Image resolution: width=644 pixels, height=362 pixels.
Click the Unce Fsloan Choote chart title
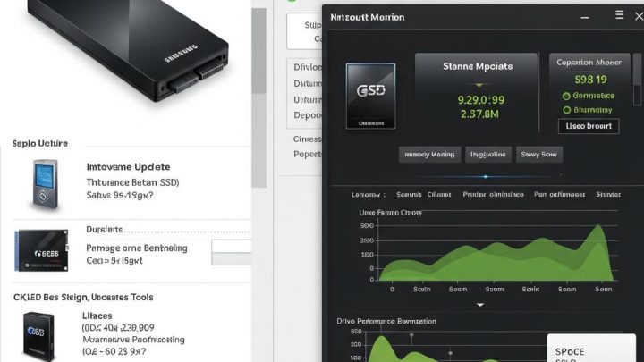coord(390,213)
